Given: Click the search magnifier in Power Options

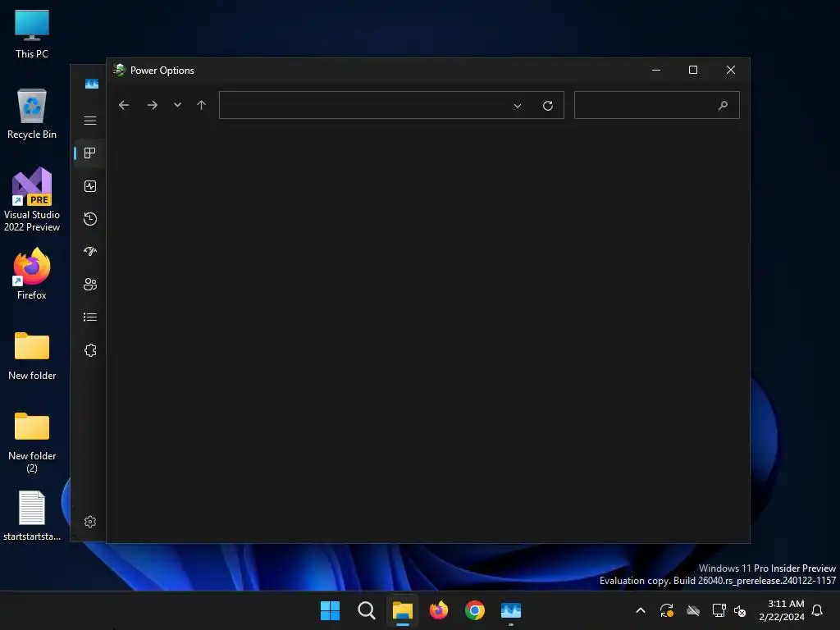Looking at the screenshot, I should (x=723, y=106).
